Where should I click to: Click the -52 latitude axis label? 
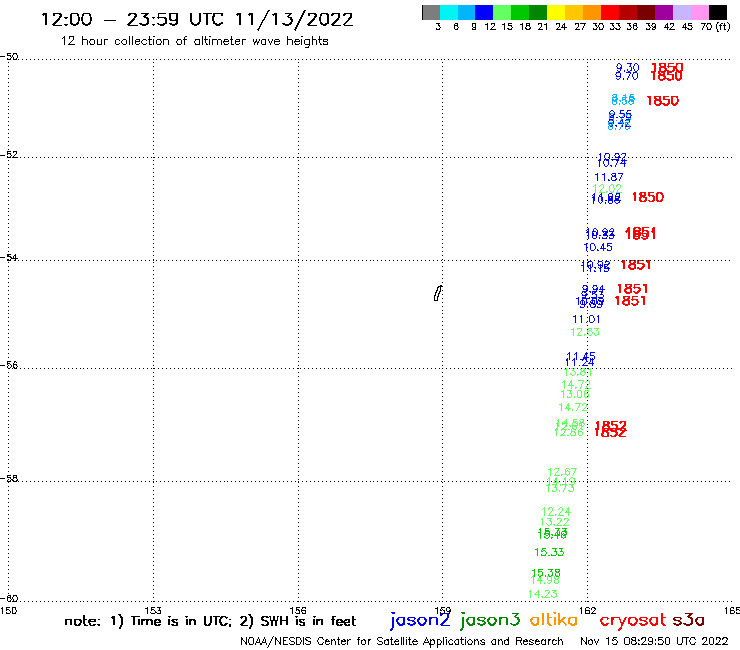pos(9,155)
